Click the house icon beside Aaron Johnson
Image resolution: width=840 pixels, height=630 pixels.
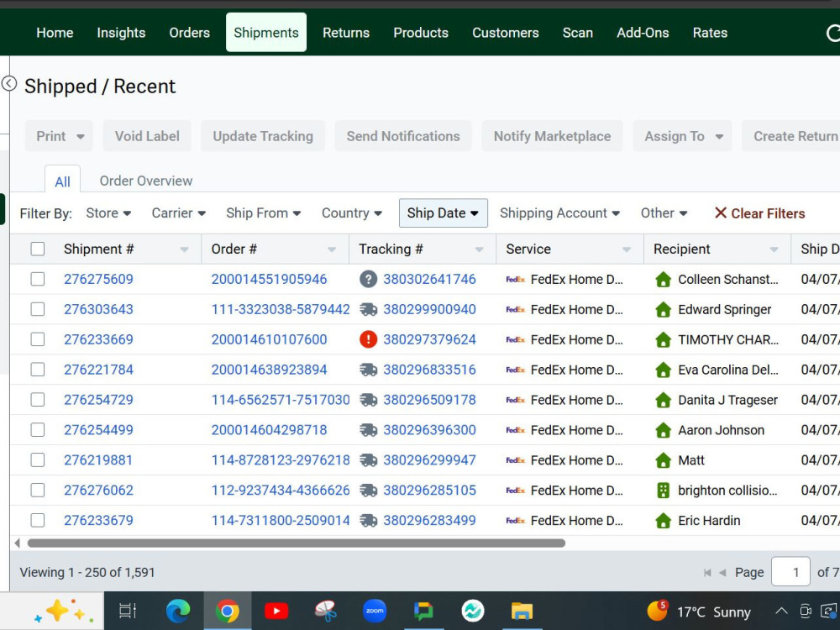(664, 430)
